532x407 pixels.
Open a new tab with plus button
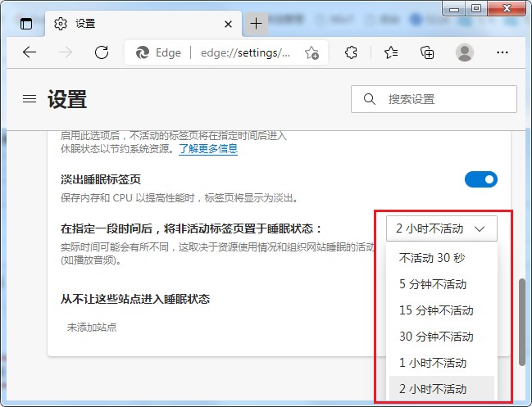coord(256,24)
